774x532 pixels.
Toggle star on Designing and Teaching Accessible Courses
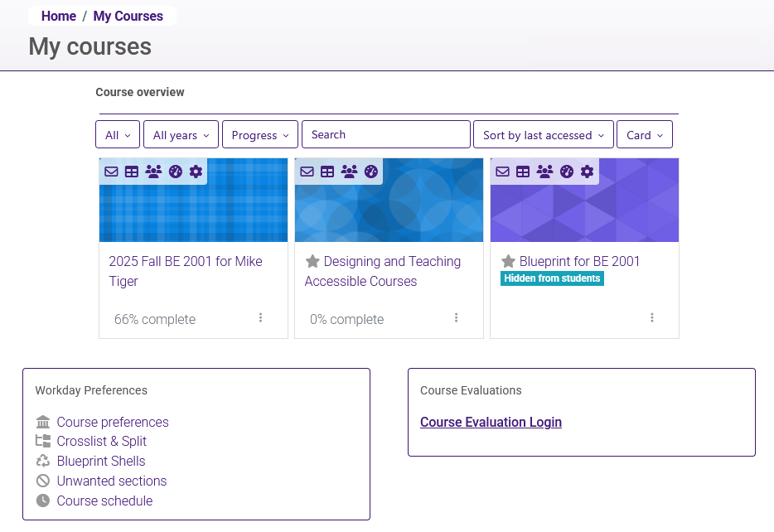(x=312, y=261)
